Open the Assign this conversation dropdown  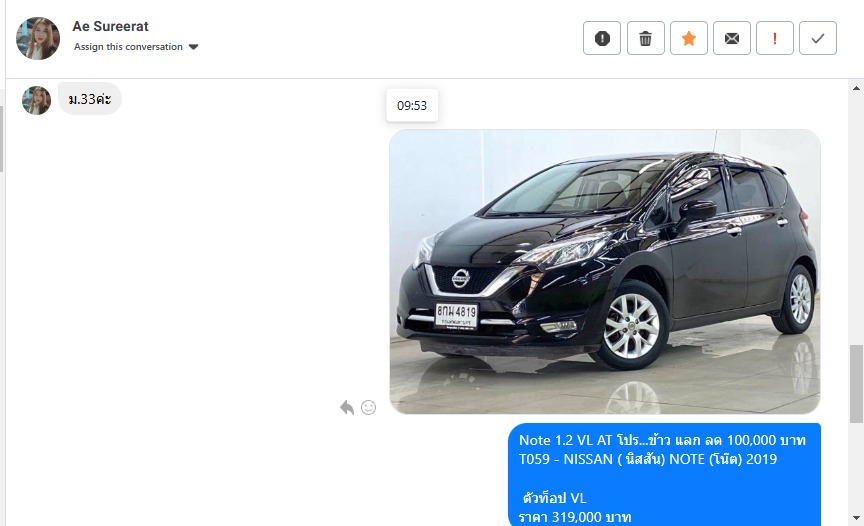click(136, 47)
